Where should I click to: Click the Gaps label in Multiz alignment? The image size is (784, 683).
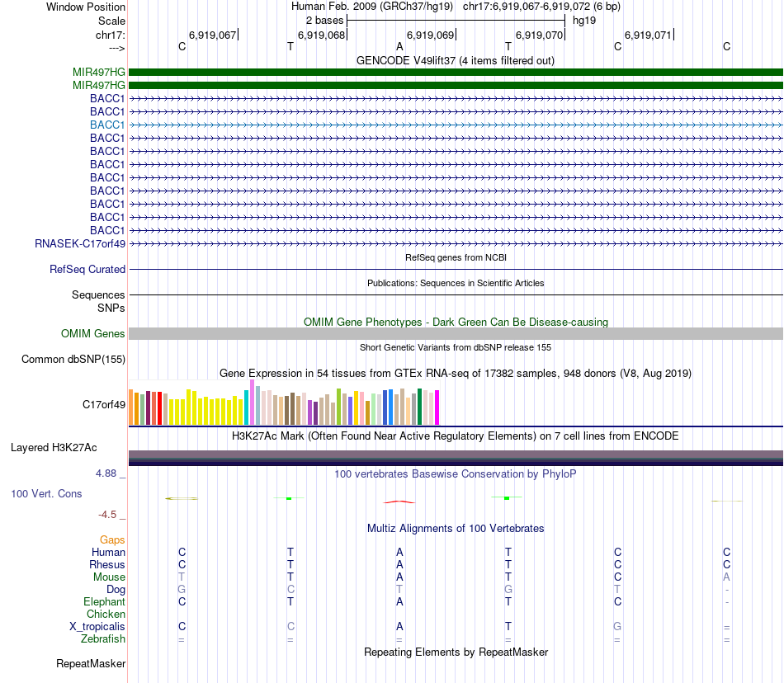[112, 539]
